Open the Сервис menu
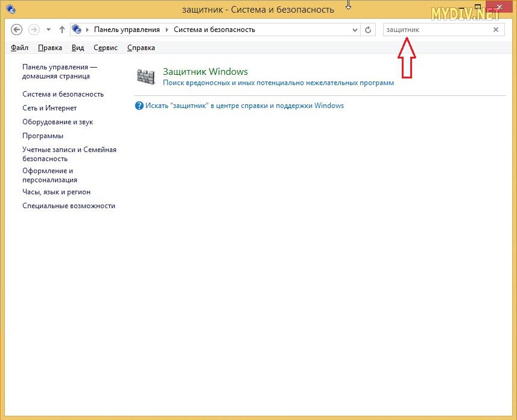The image size is (517, 420). click(106, 48)
